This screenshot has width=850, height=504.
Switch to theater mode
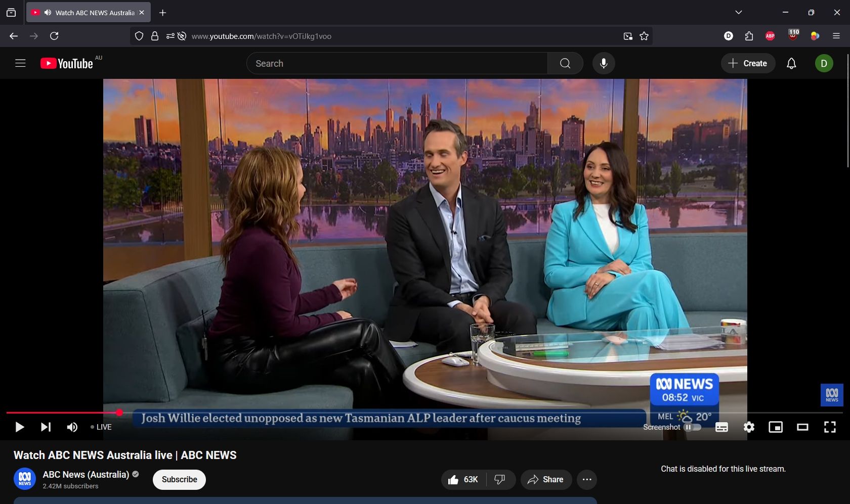click(x=802, y=427)
